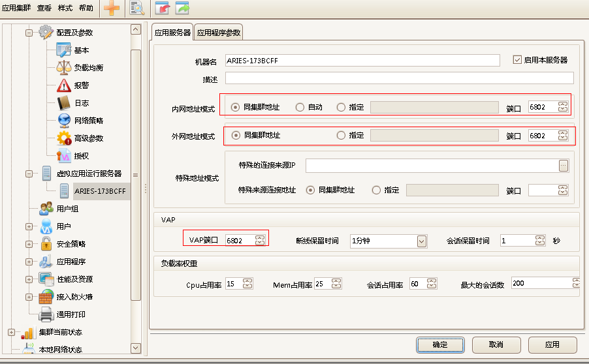Select 同集群地址 for 内网地址模式
The width and height of the screenshot is (589, 364).
click(236, 108)
